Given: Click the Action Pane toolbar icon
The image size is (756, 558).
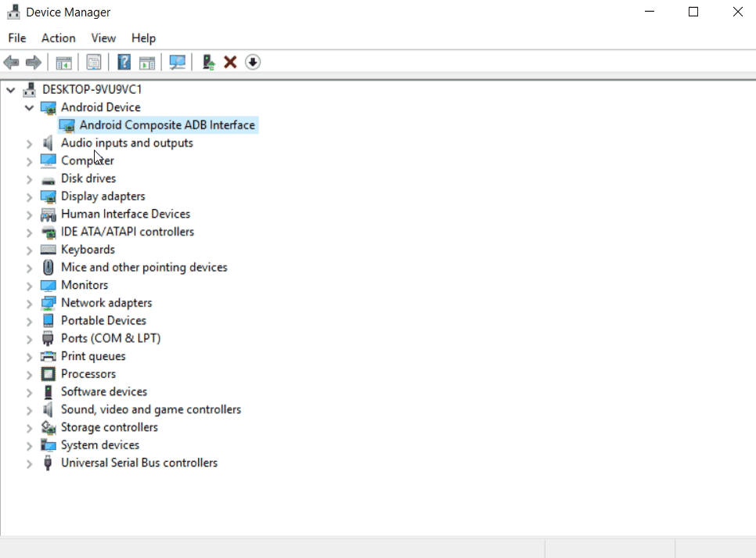Looking at the screenshot, I should [147, 62].
